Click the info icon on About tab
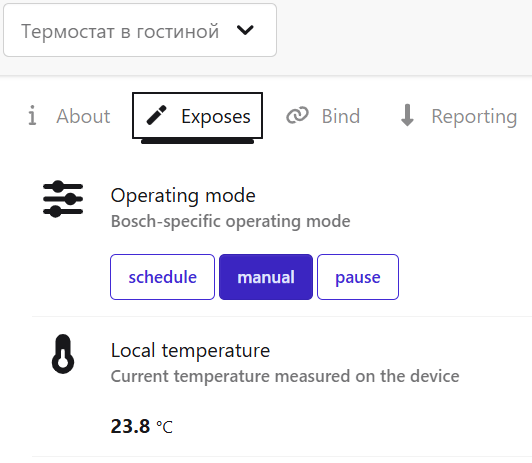 32,115
